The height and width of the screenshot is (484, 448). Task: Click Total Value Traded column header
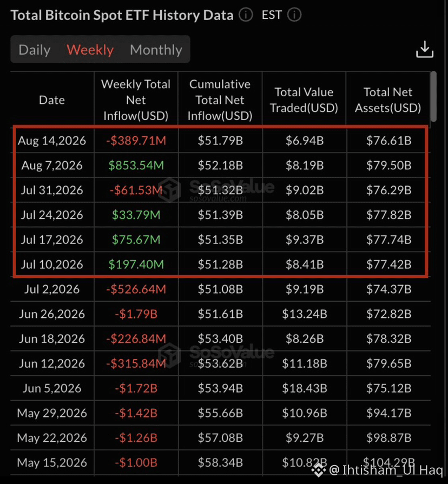[304, 100]
